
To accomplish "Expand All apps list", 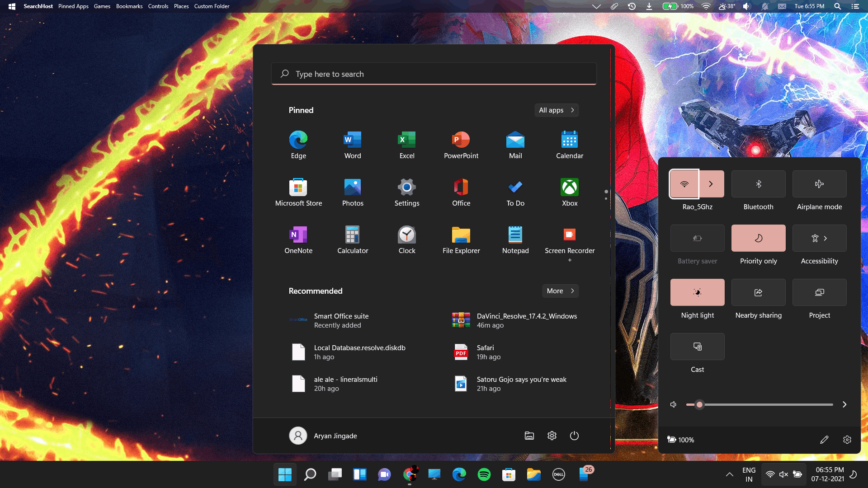I will click(x=557, y=110).
